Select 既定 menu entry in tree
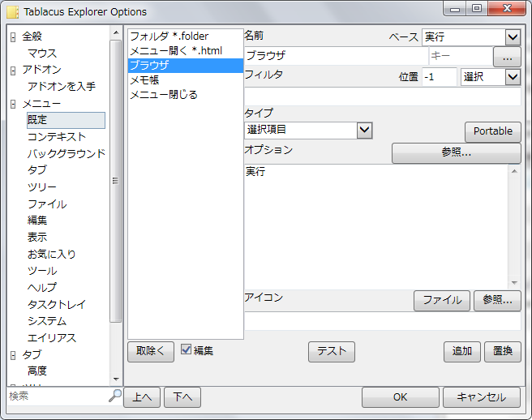The height and width of the screenshot is (420, 532). pos(66,120)
